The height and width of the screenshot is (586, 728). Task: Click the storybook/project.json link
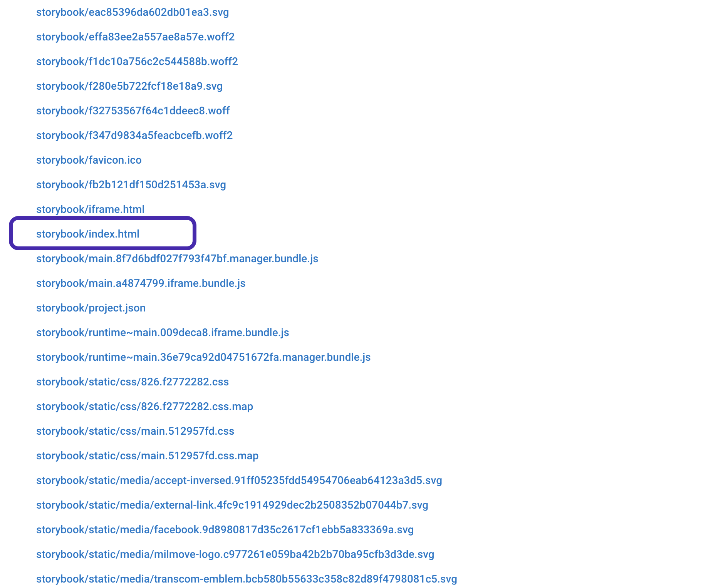(x=91, y=308)
